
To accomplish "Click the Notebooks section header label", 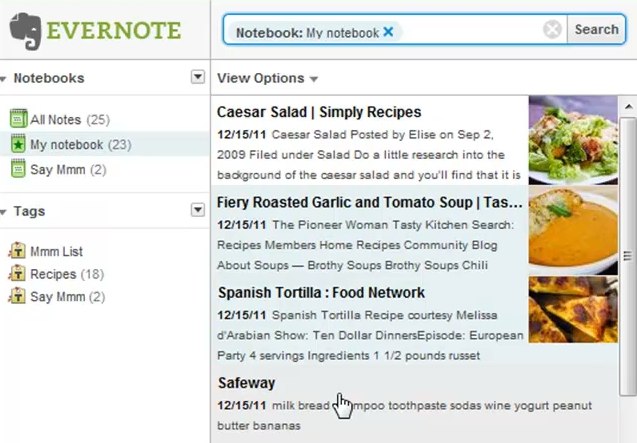I will click(x=49, y=78).
